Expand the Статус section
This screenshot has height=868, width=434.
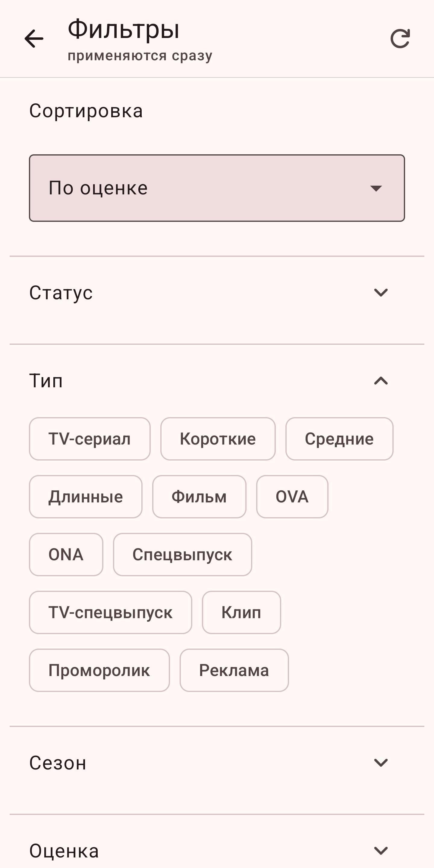point(381,292)
